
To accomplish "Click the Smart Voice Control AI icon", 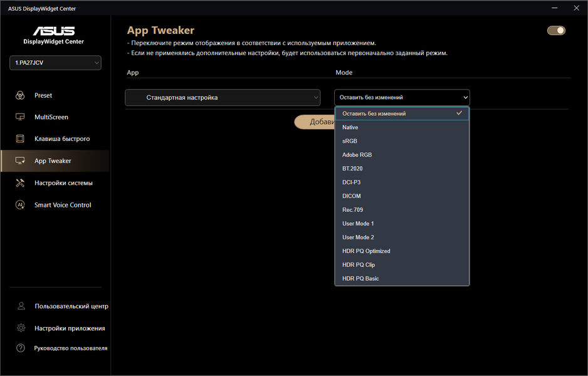I will click(20, 205).
